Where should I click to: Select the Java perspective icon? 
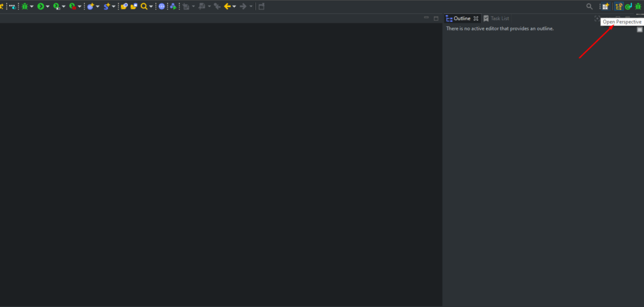point(628,6)
